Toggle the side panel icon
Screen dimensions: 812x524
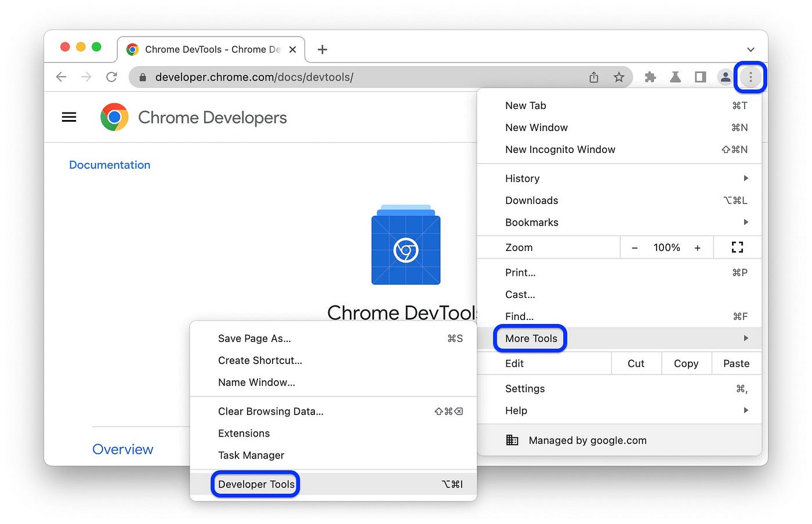[x=701, y=77]
